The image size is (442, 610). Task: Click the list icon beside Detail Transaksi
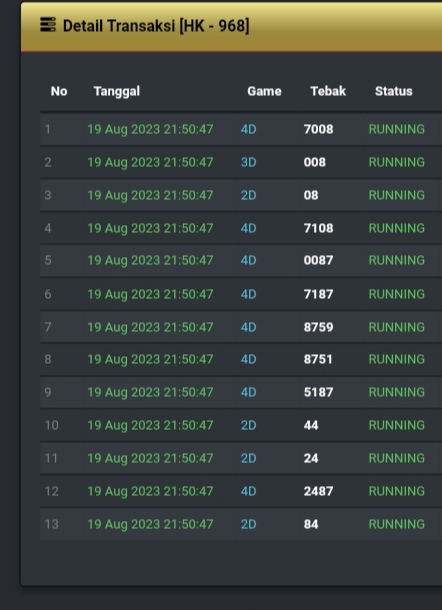[48, 25]
